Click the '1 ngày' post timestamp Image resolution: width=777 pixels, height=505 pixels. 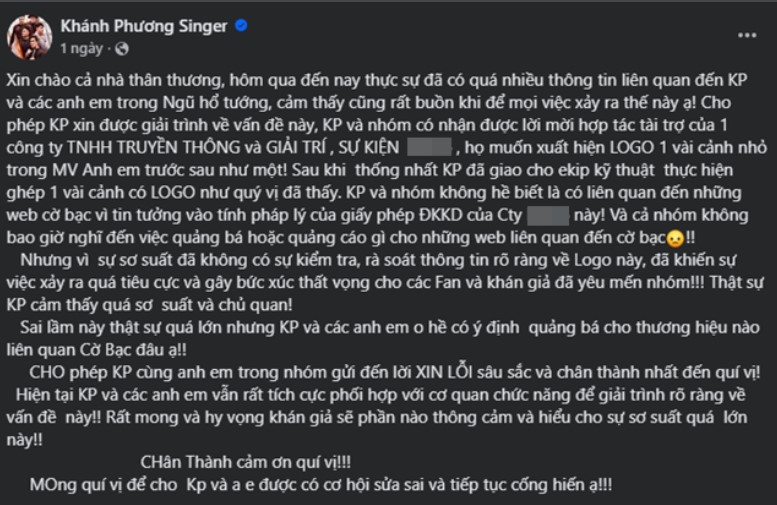82,47
